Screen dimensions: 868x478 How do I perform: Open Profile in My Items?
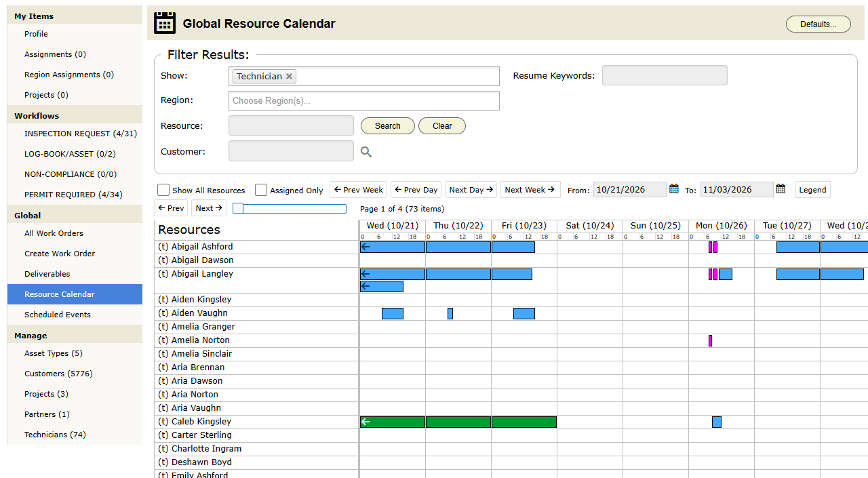coord(75,34)
